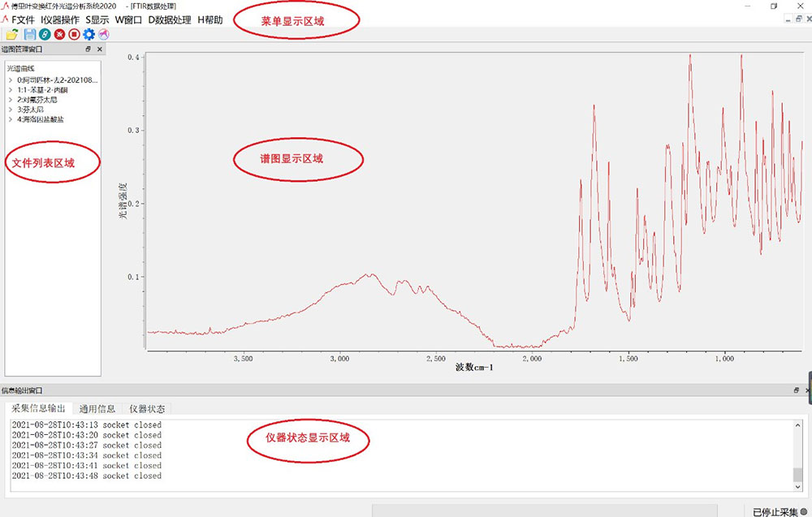The height and width of the screenshot is (517, 812).
Task: Open the D数据处理 menu
Action: [x=170, y=20]
